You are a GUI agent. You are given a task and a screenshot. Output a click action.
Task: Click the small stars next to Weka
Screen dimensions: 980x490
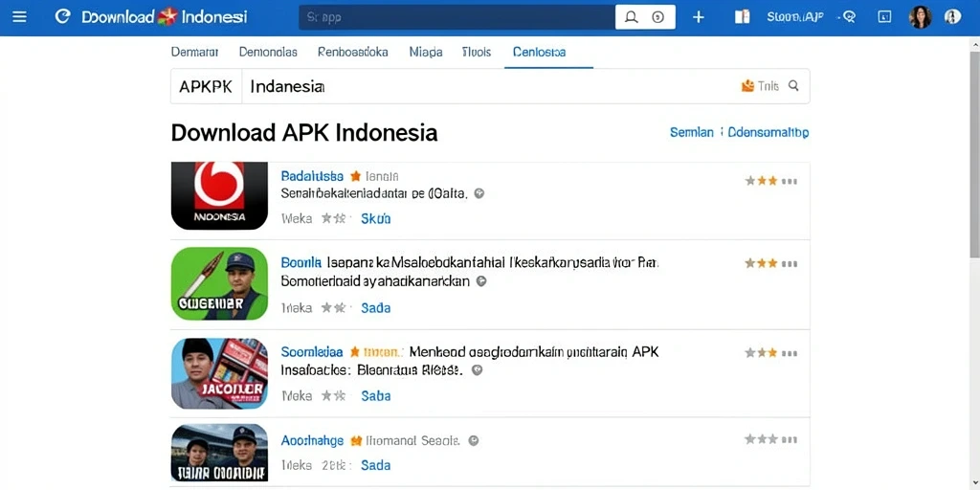point(333,218)
